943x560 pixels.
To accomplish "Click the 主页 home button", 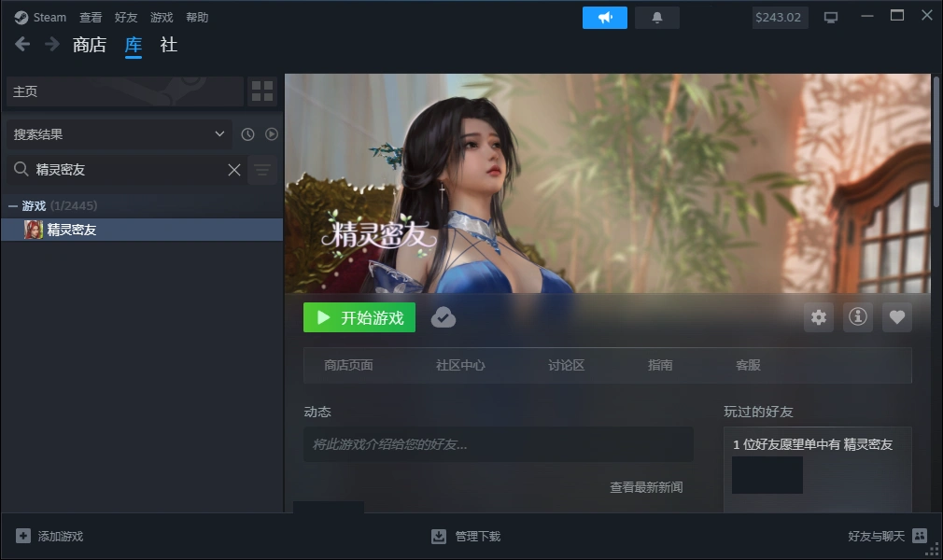I will coord(125,91).
